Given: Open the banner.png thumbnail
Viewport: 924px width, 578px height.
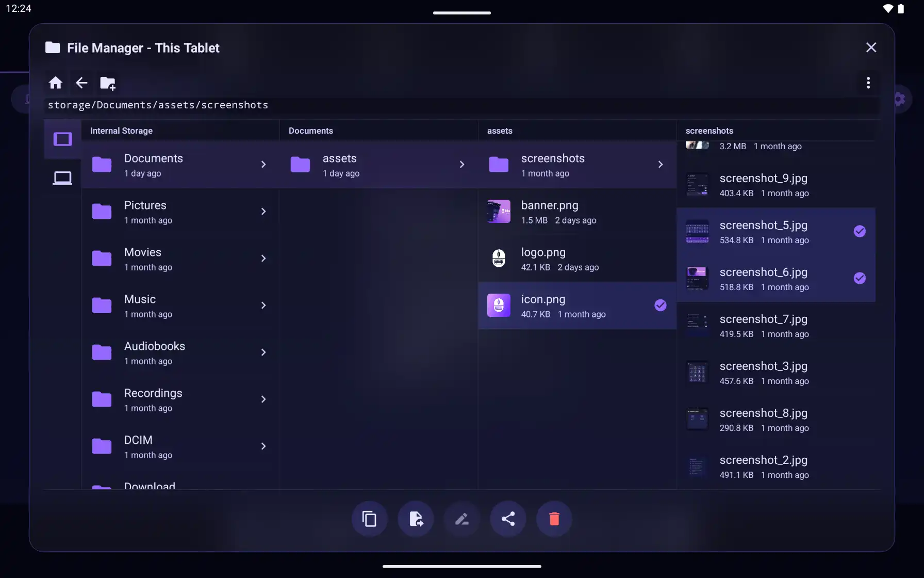Looking at the screenshot, I should coord(499,212).
